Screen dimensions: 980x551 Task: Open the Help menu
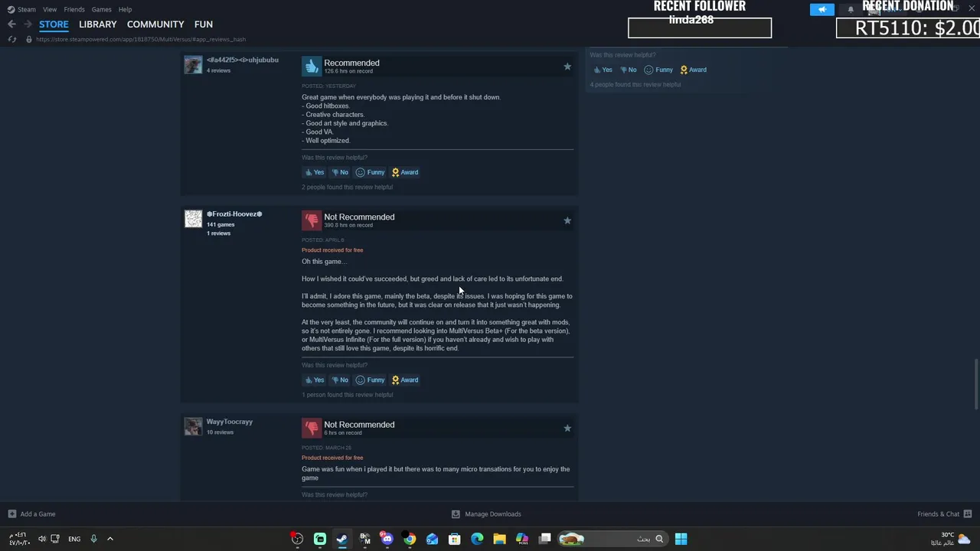(125, 9)
